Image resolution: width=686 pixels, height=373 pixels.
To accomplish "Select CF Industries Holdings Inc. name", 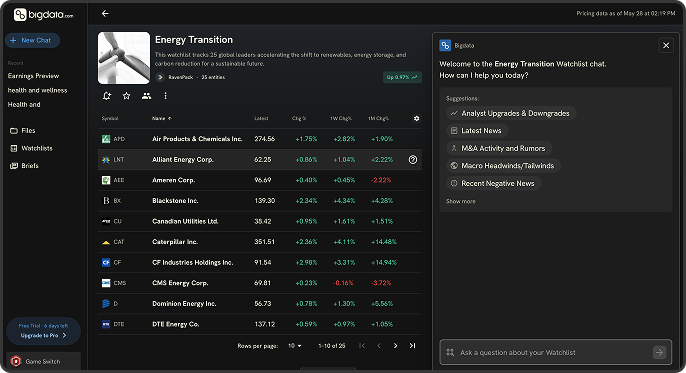I will click(x=192, y=262).
